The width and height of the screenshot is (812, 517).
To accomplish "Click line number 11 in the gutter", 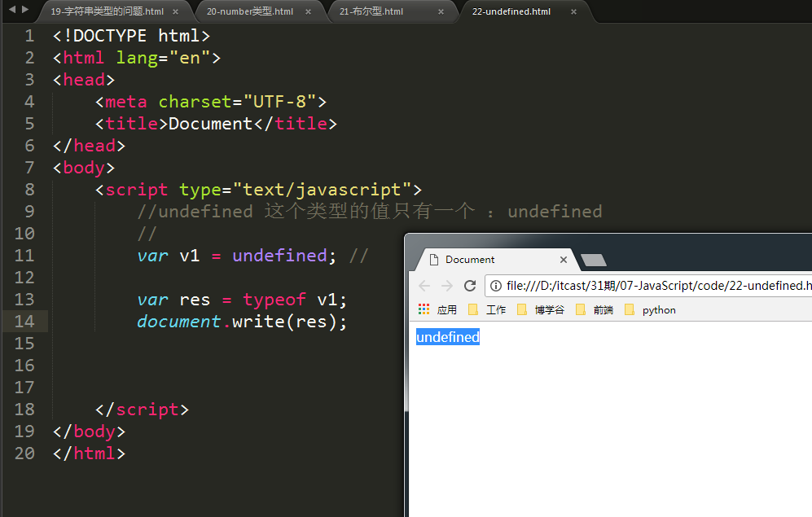I will (24, 256).
